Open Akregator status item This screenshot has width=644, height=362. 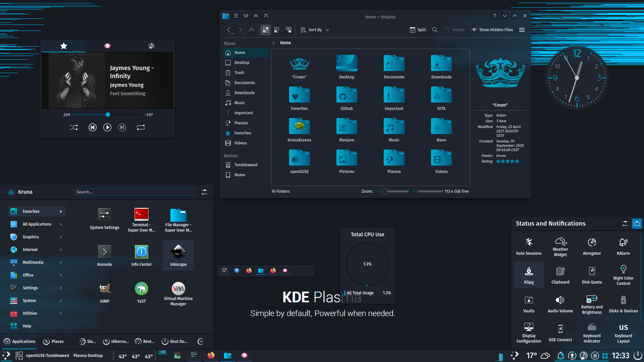(x=592, y=246)
